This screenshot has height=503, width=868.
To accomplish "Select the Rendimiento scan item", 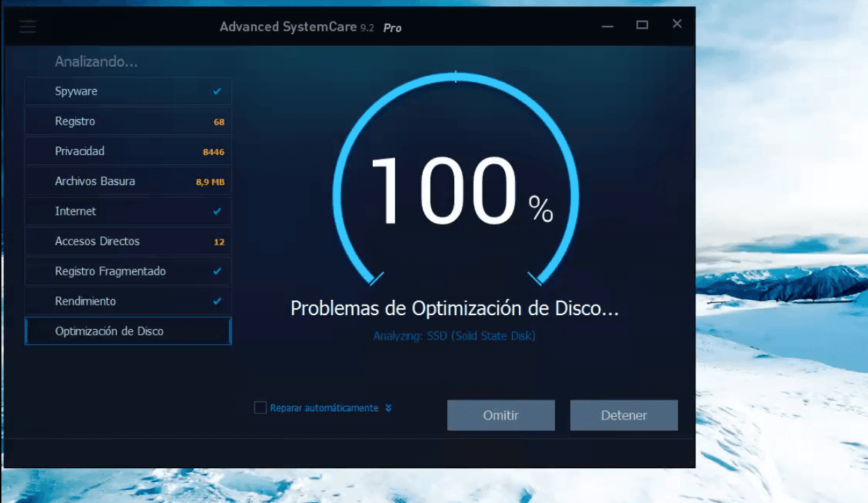I will pos(128,301).
